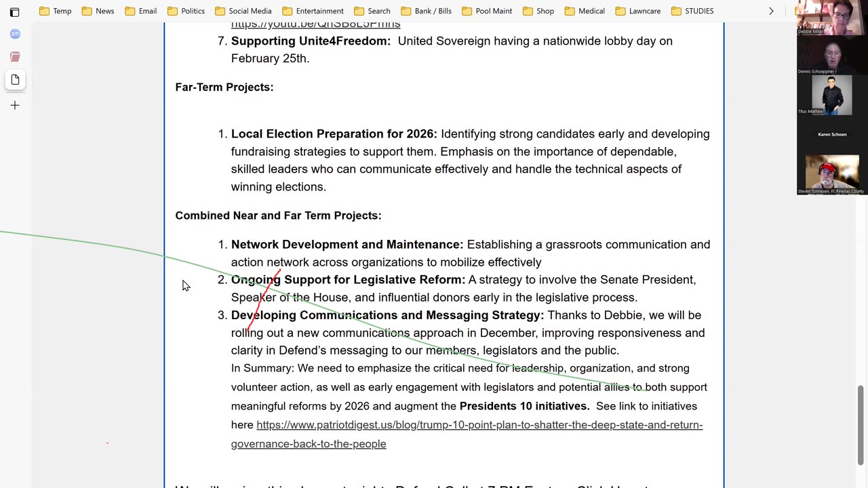Open the Pool Maint bookmarks folder
This screenshot has height=488, width=868.
click(487, 11)
